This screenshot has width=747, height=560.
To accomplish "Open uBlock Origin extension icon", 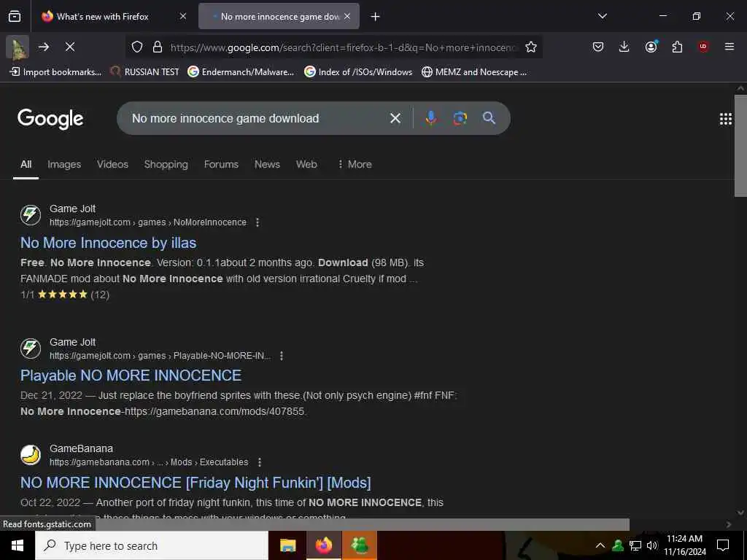I will (703, 47).
